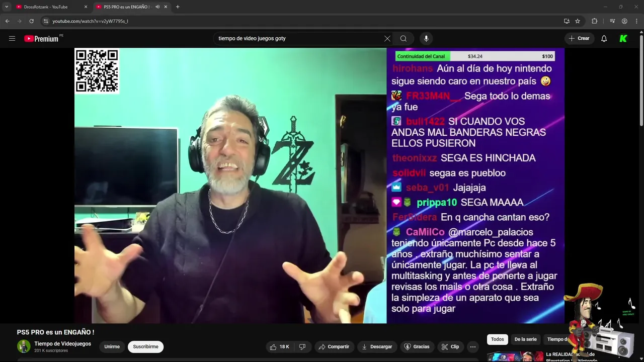644x362 pixels.
Task: View site information icon in address bar
Action: tap(46, 21)
